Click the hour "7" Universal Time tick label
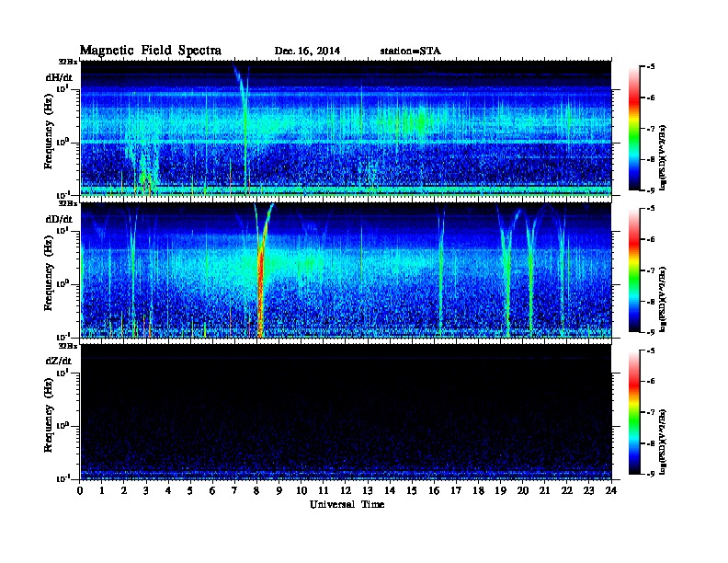The image size is (728, 563). click(235, 490)
